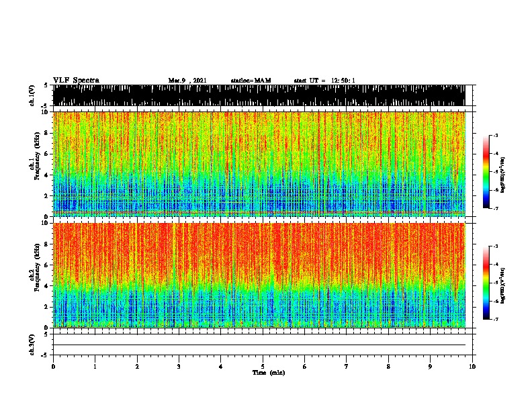The height and width of the screenshot is (411, 532).
Task: Click the ch.2 frequency tick "4"
Action: click(x=46, y=286)
